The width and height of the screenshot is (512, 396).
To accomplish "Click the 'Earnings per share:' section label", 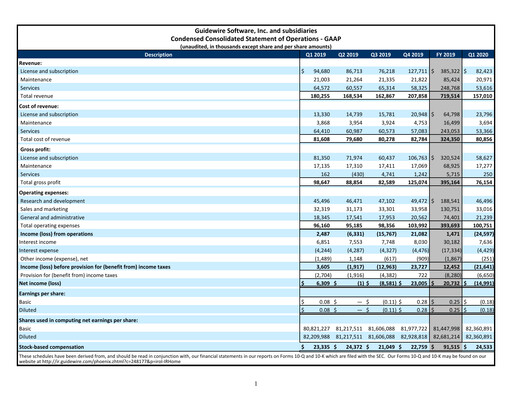I will tap(42, 294).
